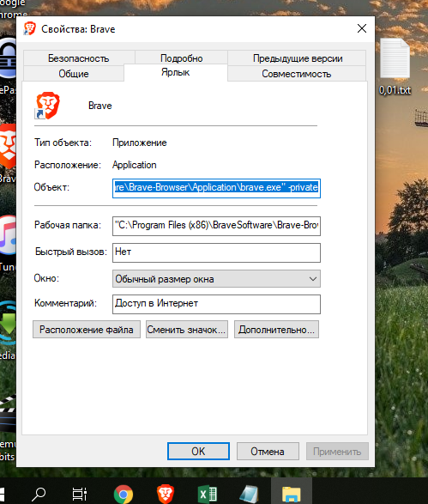The height and width of the screenshot is (504, 428).
Task: Click the Brave shortcut icon in dialog
Action: tap(47, 106)
